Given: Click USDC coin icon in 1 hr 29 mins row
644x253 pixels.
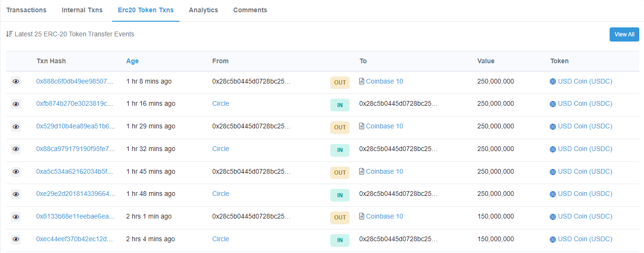Looking at the screenshot, I should (x=553, y=126).
